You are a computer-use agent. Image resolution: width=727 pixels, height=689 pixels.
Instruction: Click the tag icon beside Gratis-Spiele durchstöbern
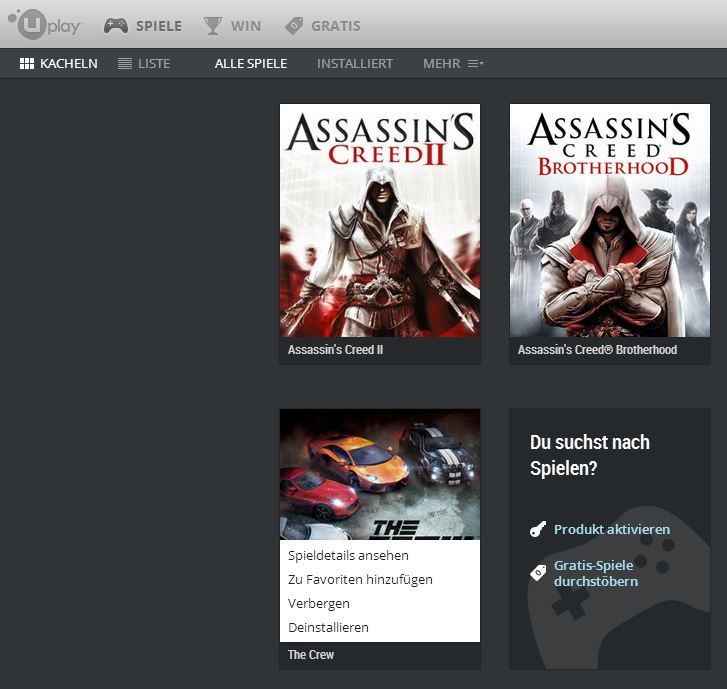(x=538, y=573)
